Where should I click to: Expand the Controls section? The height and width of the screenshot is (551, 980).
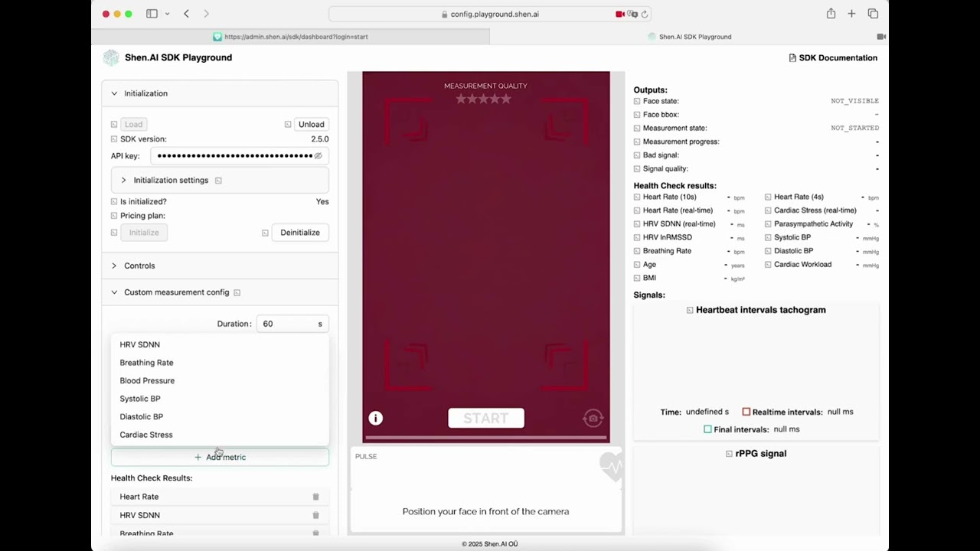pyautogui.click(x=114, y=266)
